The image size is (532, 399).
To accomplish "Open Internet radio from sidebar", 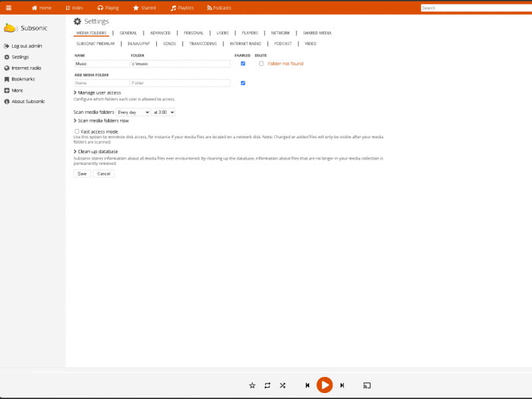I will pos(23,68).
